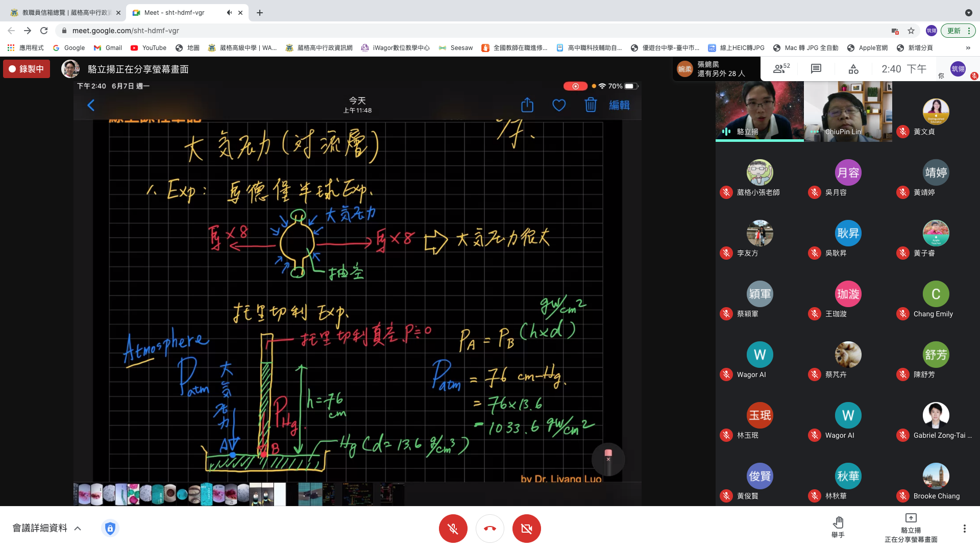Open the Activities shapes icon
This screenshot has height=551, width=980.
click(x=853, y=69)
